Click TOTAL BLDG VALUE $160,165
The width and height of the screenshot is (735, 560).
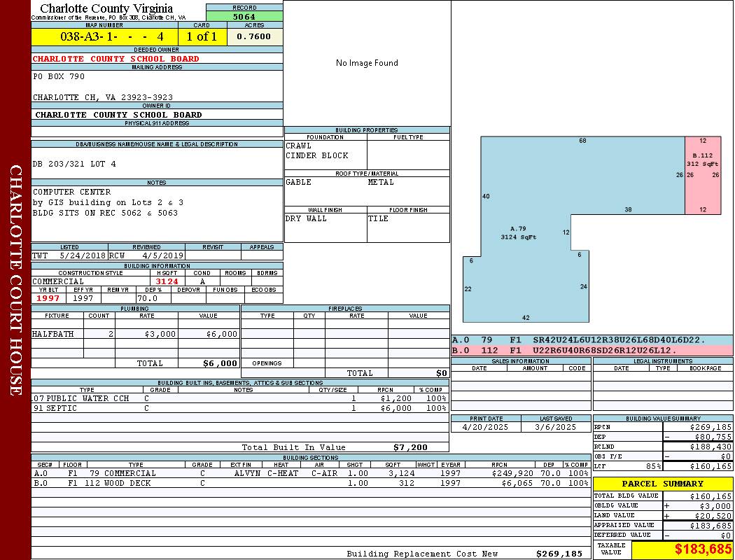[x=710, y=496]
